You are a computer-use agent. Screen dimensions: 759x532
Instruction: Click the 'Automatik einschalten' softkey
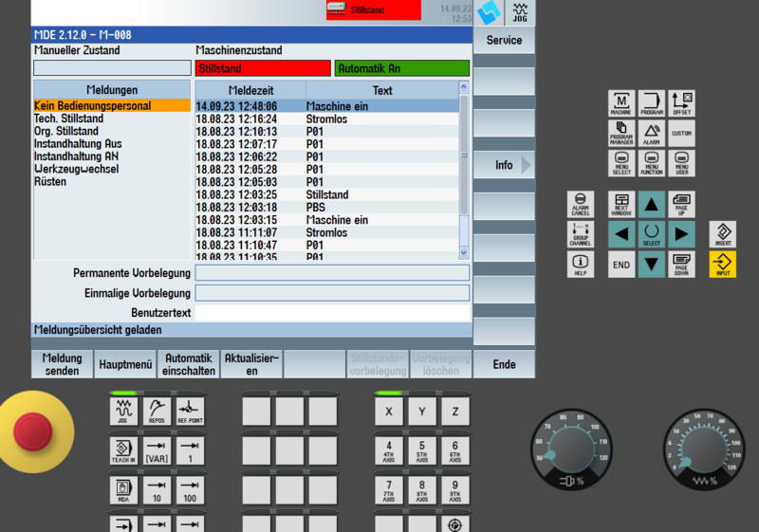click(x=188, y=364)
